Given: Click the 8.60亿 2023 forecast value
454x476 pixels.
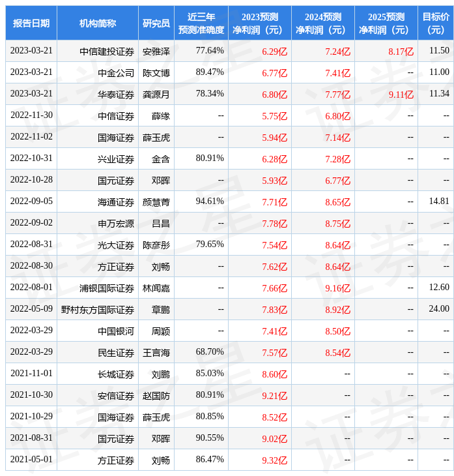Looking at the screenshot, I should 274,375.
